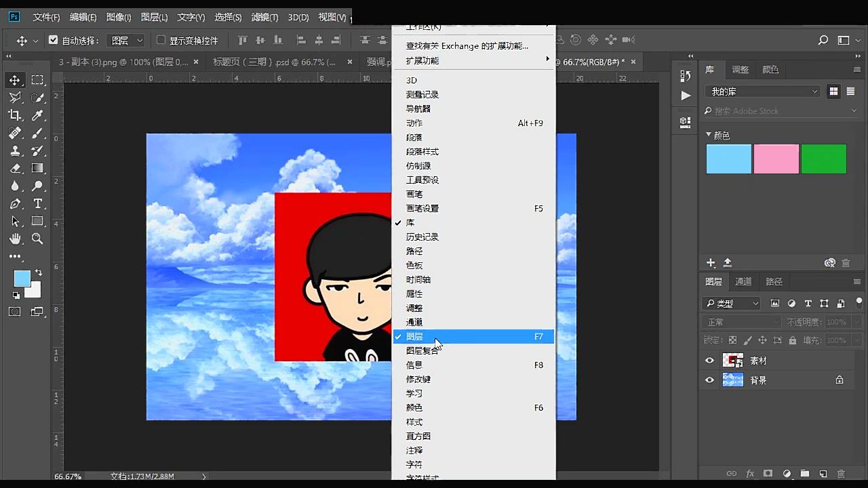Viewport: 868px width, 488px height.
Task: Open the Edit Toolbar three-dots menu
Action: pyautogui.click(x=15, y=256)
